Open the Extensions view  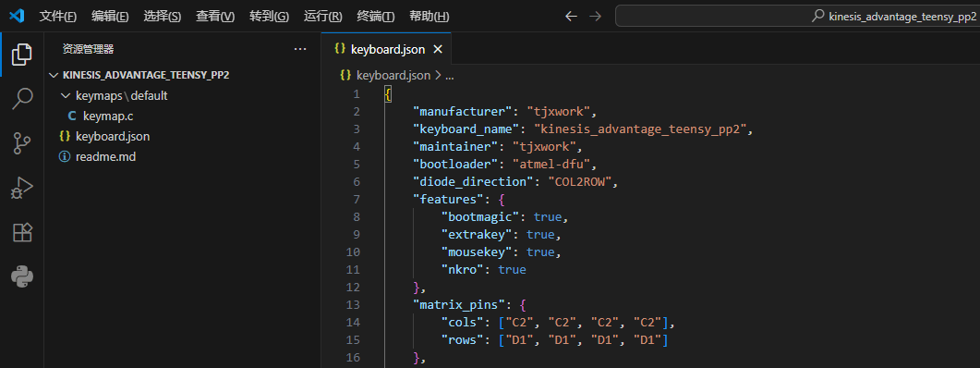click(x=22, y=233)
